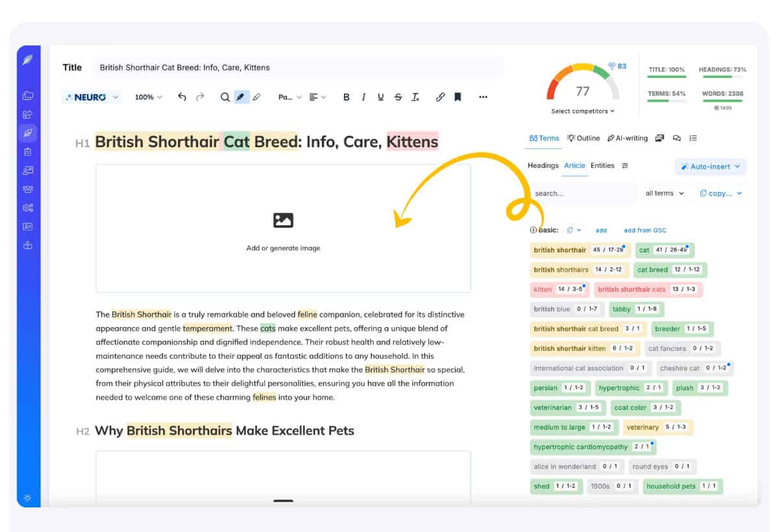Open the copy dropdown beside all terms
Image resolution: width=779 pixels, height=532 pixels.
(x=721, y=193)
